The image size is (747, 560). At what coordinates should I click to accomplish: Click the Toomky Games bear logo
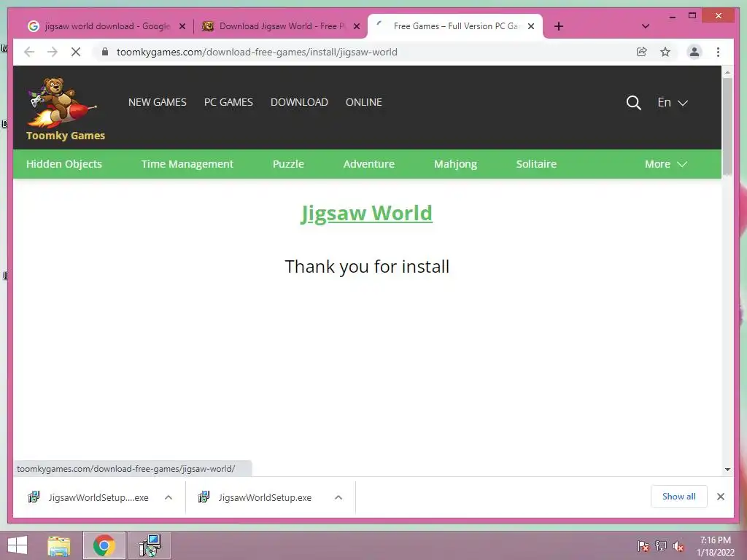[x=65, y=109]
